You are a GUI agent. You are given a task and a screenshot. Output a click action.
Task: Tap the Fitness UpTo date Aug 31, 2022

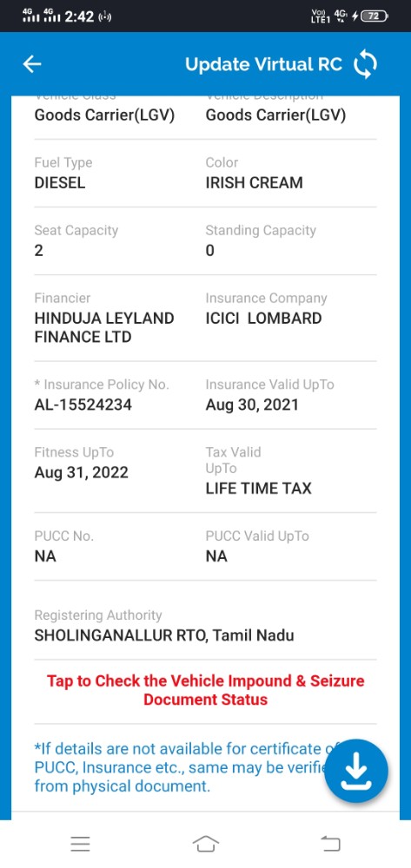82,472
